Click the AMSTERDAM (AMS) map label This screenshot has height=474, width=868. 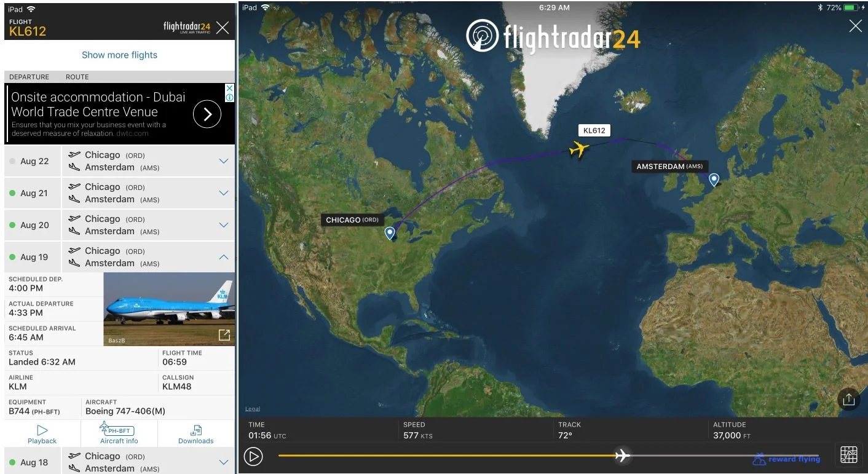click(x=669, y=167)
